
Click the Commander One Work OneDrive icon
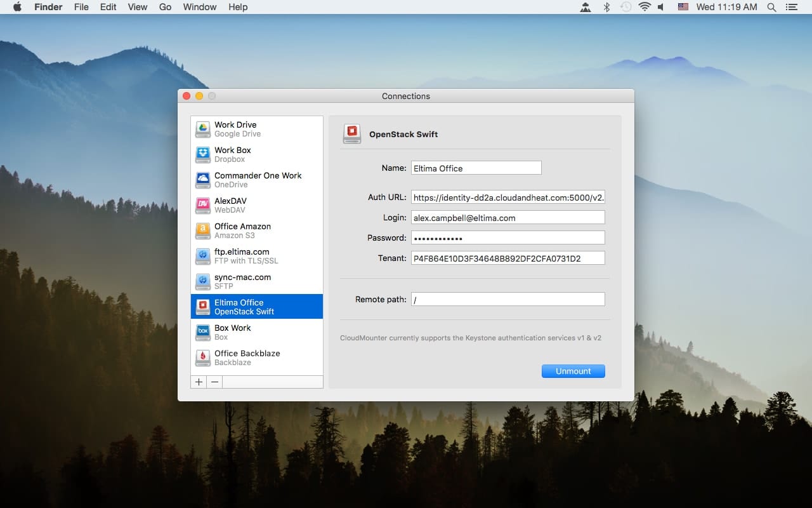pyautogui.click(x=202, y=180)
